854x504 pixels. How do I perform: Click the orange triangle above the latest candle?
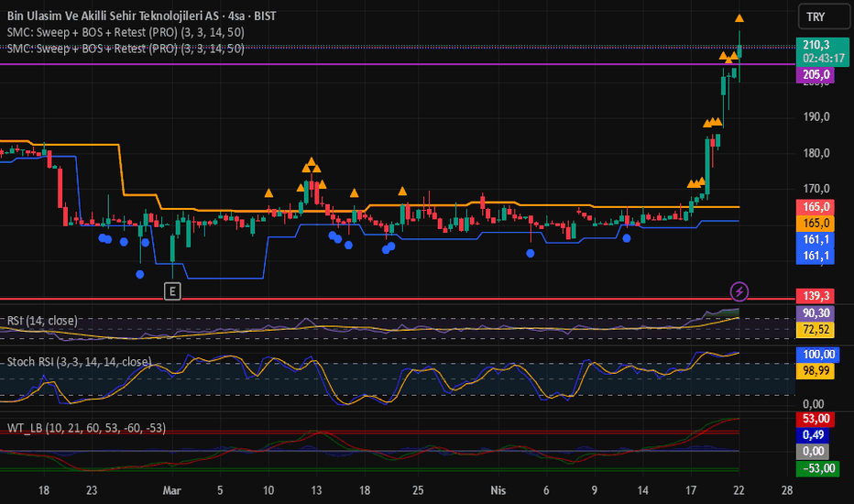coord(739,18)
